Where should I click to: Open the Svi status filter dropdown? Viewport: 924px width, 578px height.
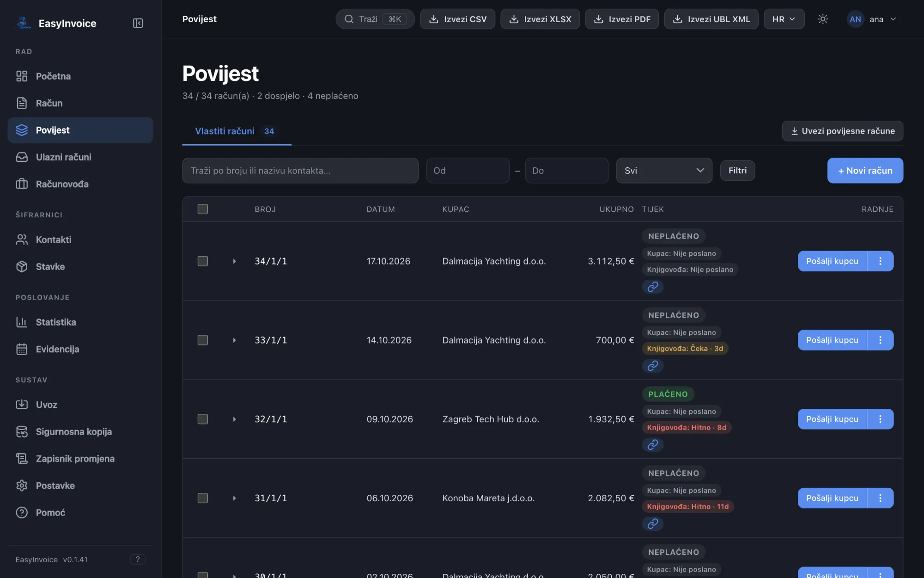click(x=664, y=171)
